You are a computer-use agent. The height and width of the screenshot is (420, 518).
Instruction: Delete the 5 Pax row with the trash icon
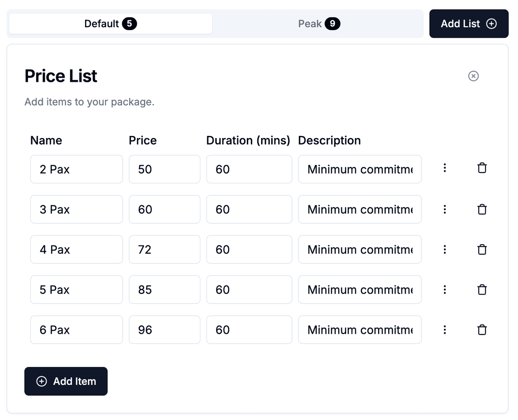[x=482, y=290]
